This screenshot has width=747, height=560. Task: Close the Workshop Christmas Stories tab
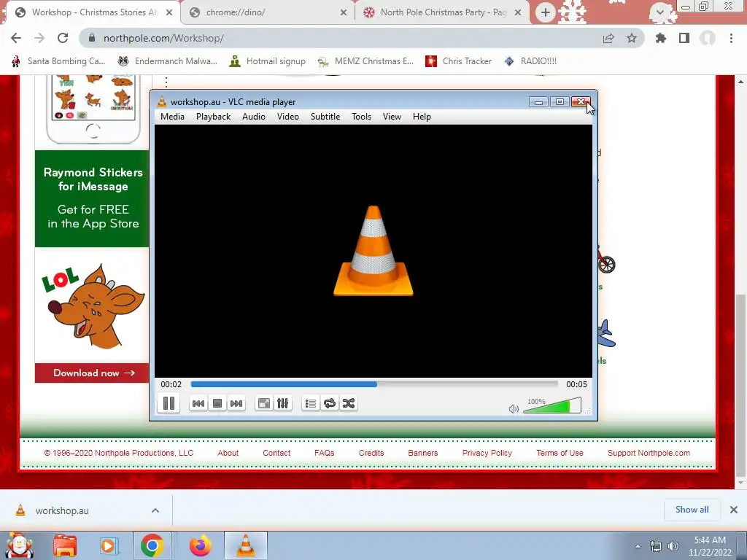169,12
